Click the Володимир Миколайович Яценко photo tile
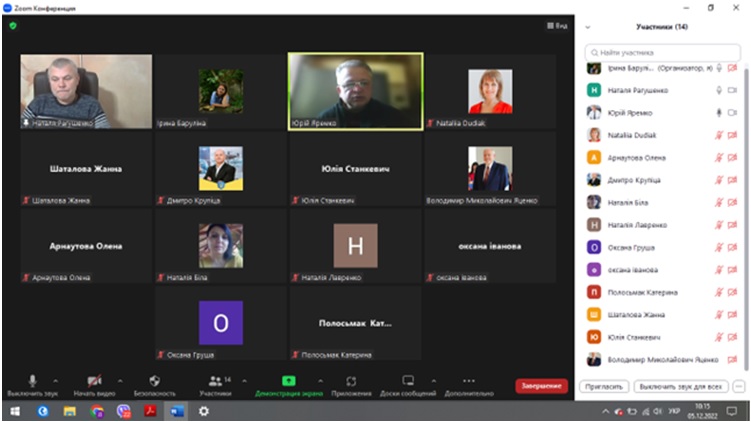Viewport: 751px width, 422px height. click(490, 169)
